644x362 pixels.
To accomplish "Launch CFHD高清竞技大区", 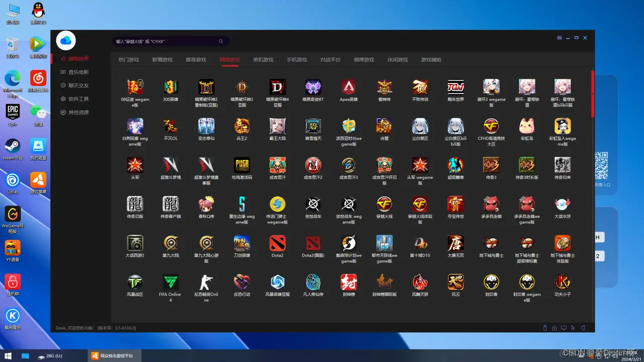I will [x=492, y=126].
